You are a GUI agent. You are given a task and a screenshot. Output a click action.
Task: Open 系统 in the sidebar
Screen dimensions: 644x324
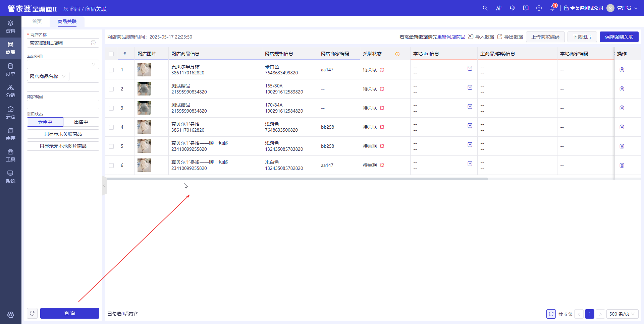pyautogui.click(x=10, y=177)
